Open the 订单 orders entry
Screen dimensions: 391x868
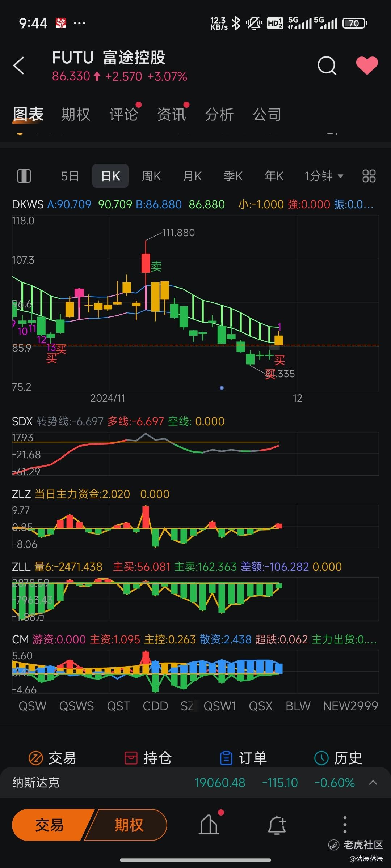click(243, 758)
